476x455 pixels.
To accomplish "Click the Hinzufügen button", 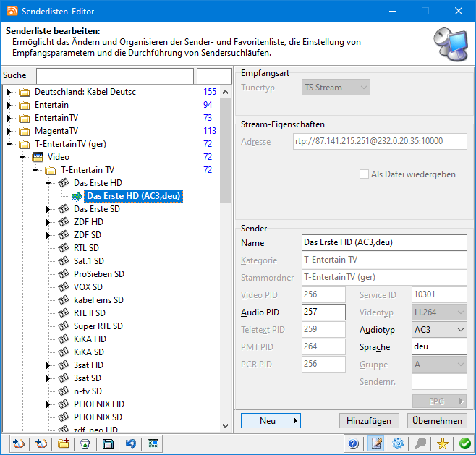I will point(369,421).
